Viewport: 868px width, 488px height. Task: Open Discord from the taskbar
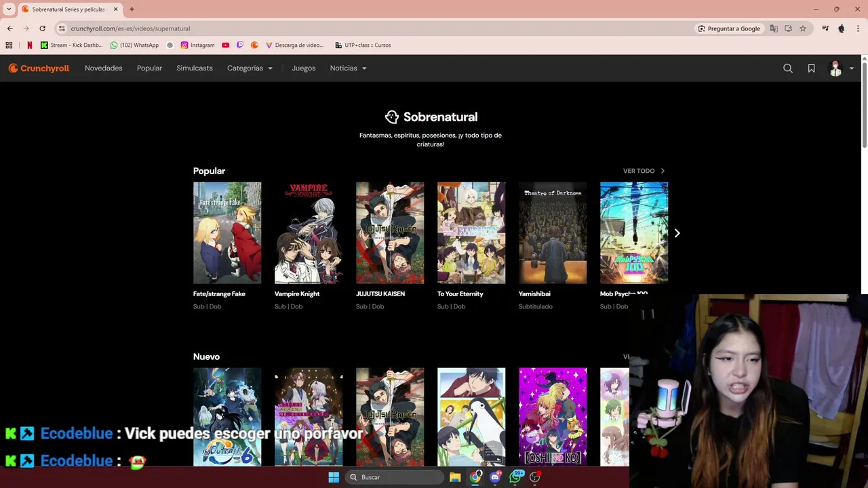[495, 477]
